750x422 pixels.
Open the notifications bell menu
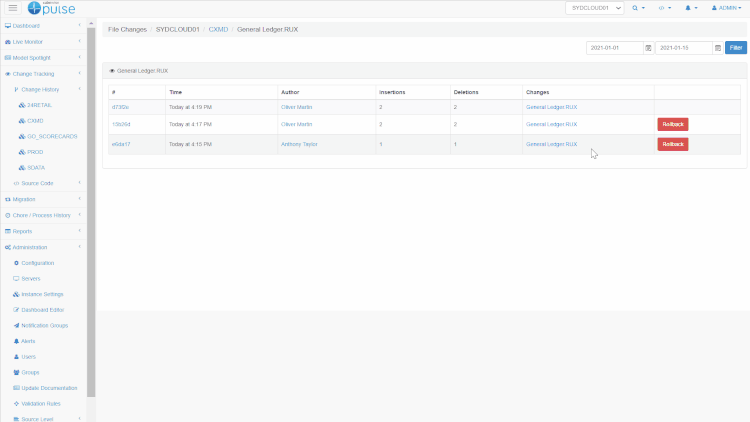click(691, 8)
